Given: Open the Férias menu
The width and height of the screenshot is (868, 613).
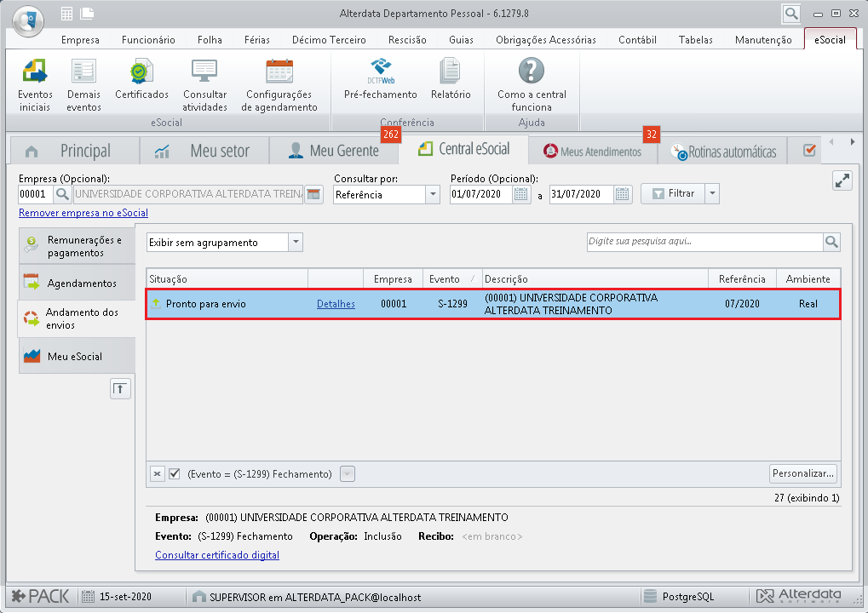Looking at the screenshot, I should pos(257,40).
